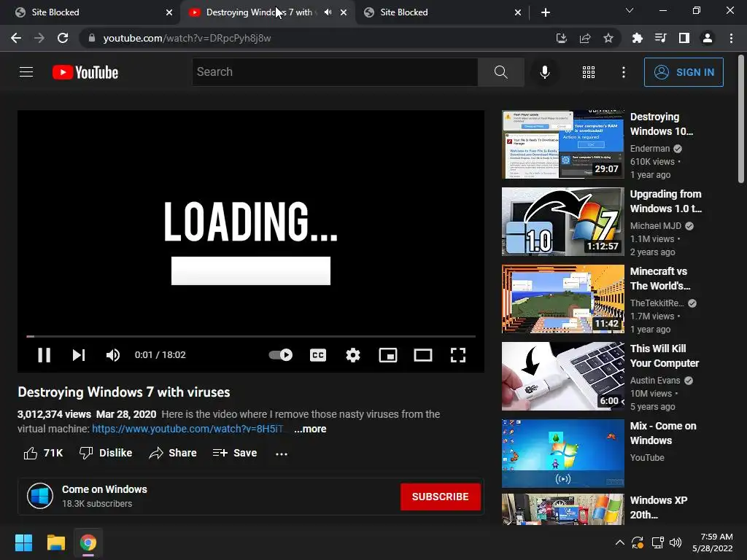Open Minecraft vs The World's video title

pos(659,279)
